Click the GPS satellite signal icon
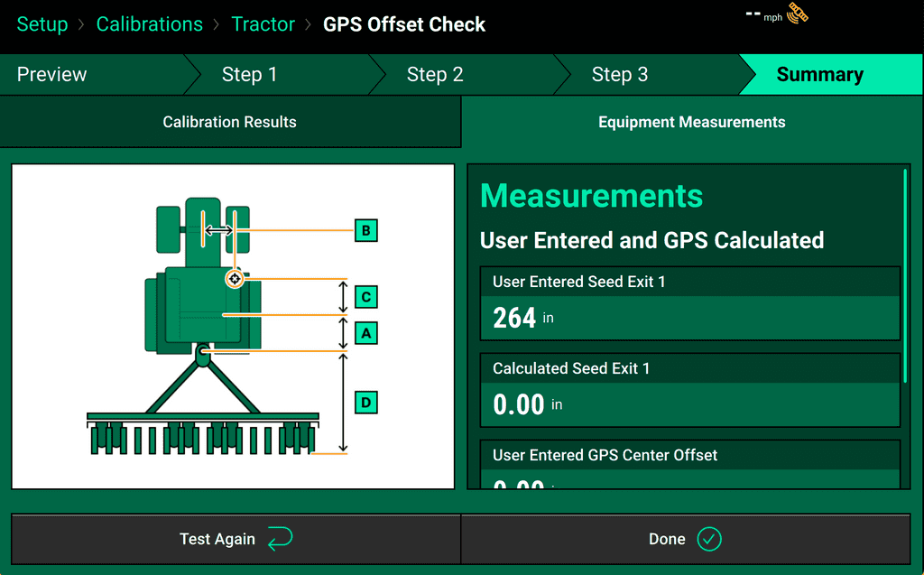 point(798,14)
